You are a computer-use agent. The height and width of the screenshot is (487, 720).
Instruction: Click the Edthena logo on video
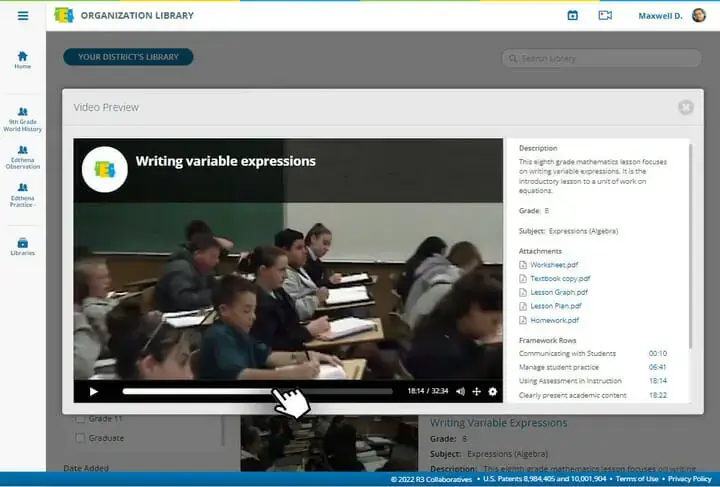tap(105, 169)
